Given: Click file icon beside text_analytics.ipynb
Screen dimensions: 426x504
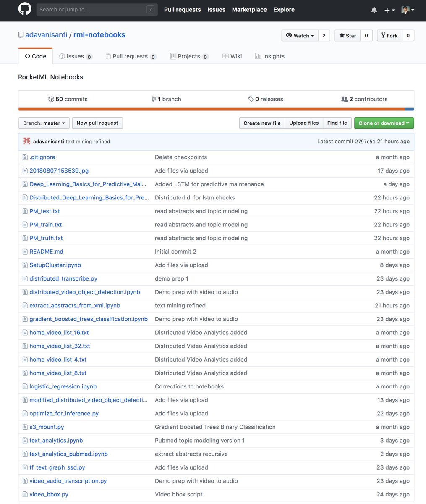Looking at the screenshot, I should pos(25,440).
